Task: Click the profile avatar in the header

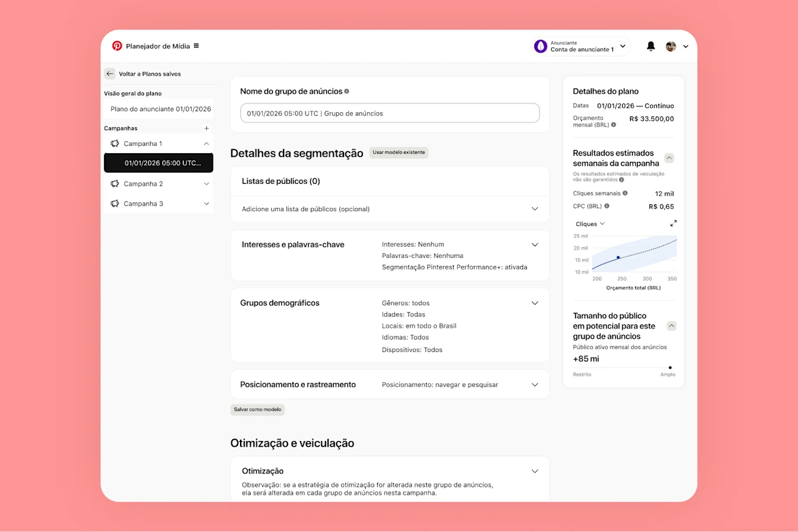Action: [x=671, y=45]
